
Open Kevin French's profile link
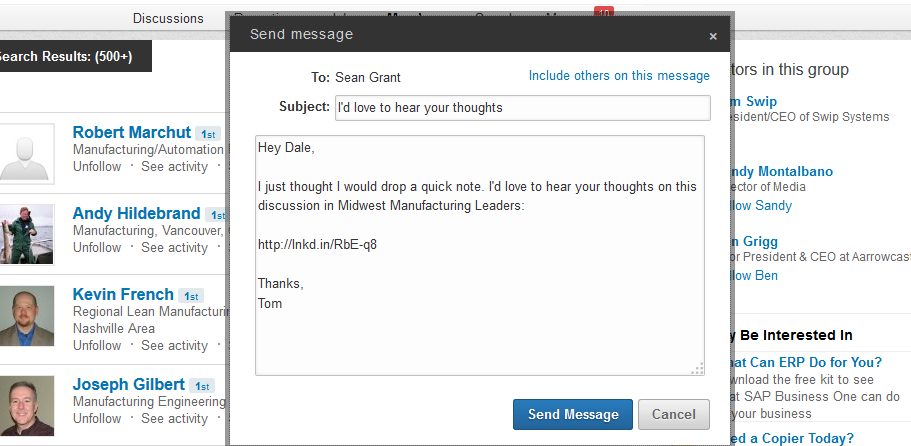pyautogui.click(x=123, y=295)
